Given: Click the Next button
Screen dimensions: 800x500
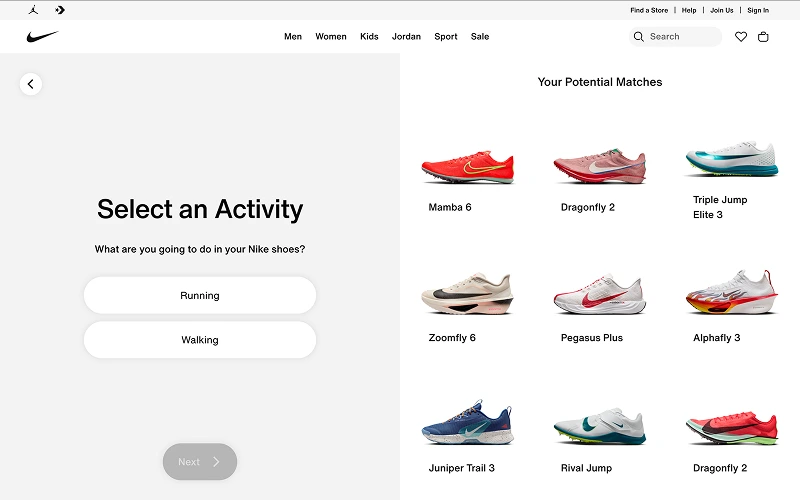Looking at the screenshot, I should [200, 462].
